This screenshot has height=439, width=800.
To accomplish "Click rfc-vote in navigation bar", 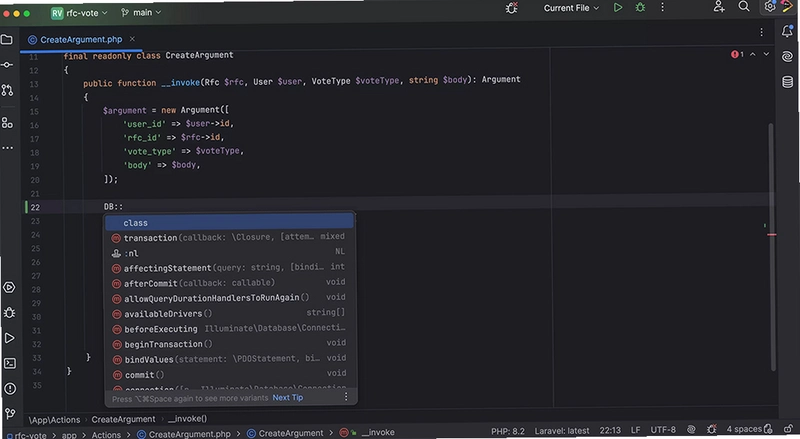I will point(27,435).
